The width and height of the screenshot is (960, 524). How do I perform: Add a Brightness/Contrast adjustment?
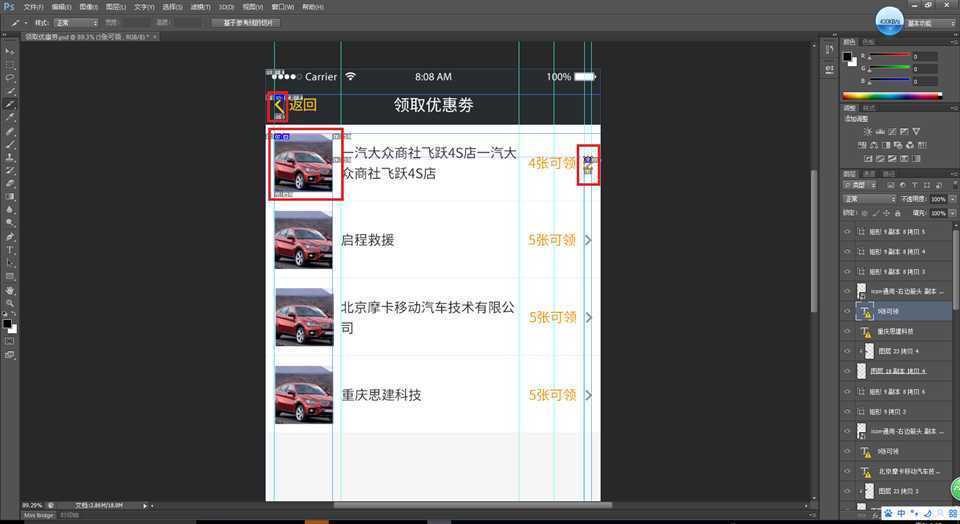coord(868,132)
